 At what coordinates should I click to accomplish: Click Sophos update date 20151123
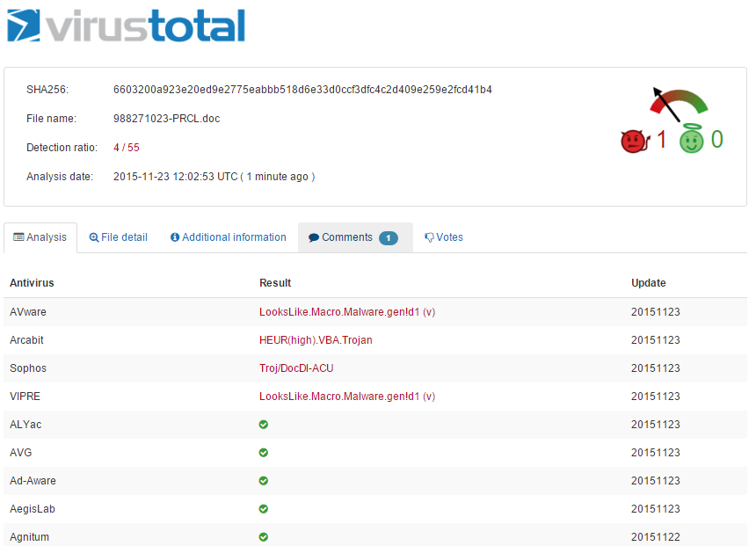(656, 368)
